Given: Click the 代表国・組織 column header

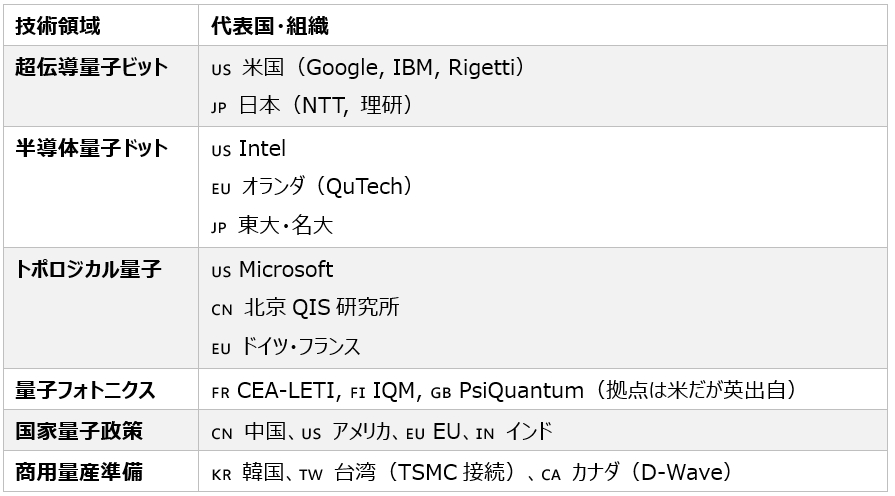Looking at the screenshot, I should point(270,25).
